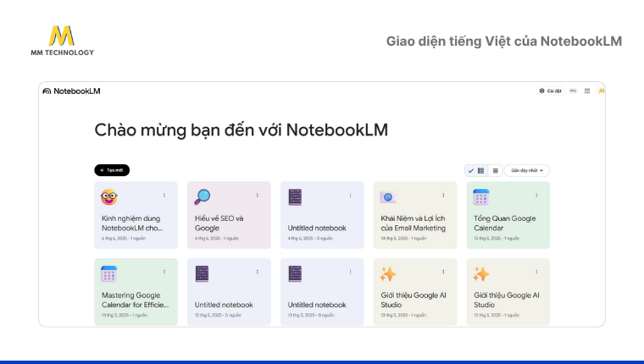
Task: Open Khái Niệm và Lợi Ích của Email Marketing notebook
Action: 415,215
